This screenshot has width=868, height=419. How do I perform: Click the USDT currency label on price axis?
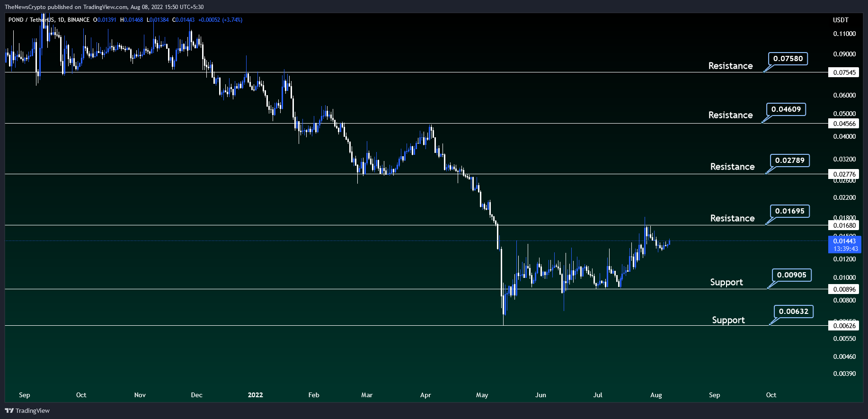click(841, 20)
